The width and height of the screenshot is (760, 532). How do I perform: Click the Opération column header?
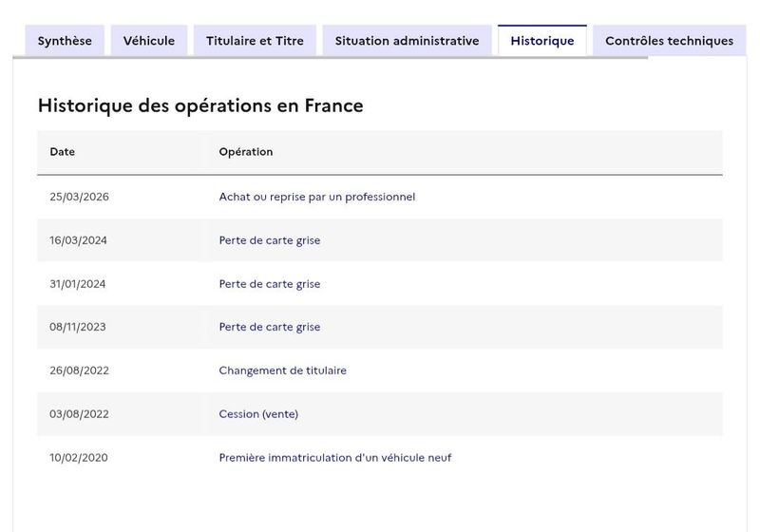[246, 152]
